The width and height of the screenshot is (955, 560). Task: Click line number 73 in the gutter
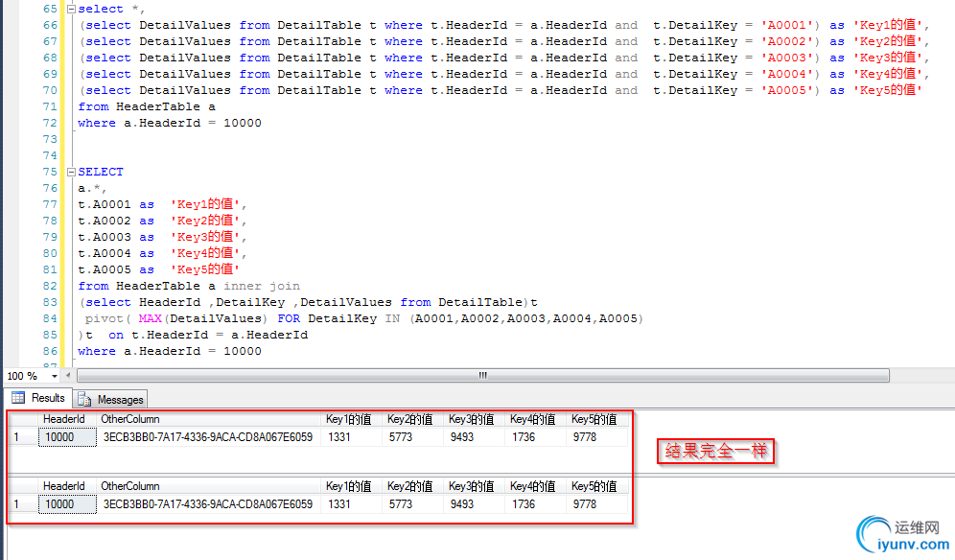50,140
